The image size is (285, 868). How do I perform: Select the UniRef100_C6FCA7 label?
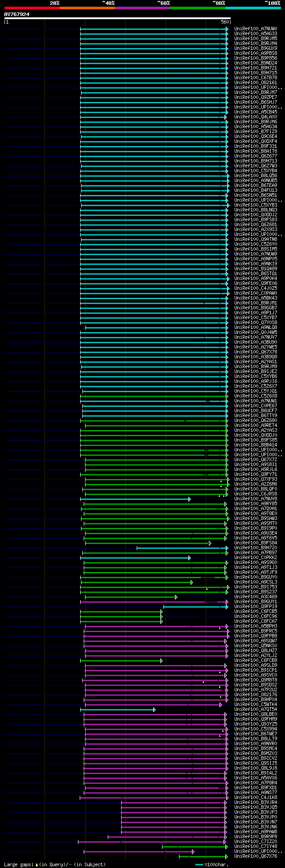[x=256, y=621]
